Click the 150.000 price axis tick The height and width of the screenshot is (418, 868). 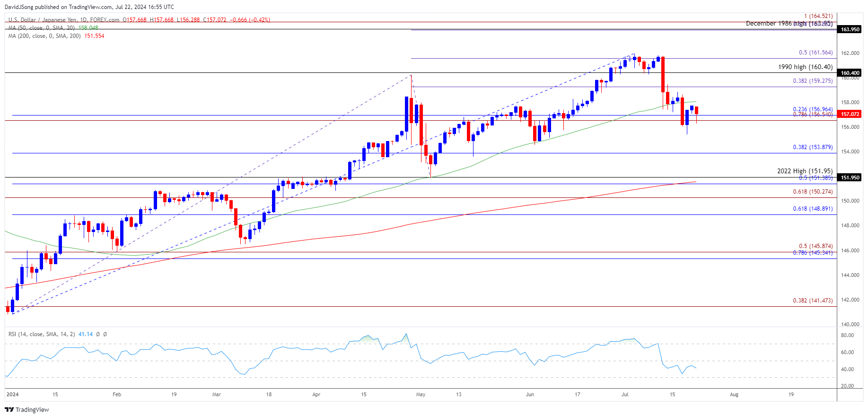coord(850,201)
